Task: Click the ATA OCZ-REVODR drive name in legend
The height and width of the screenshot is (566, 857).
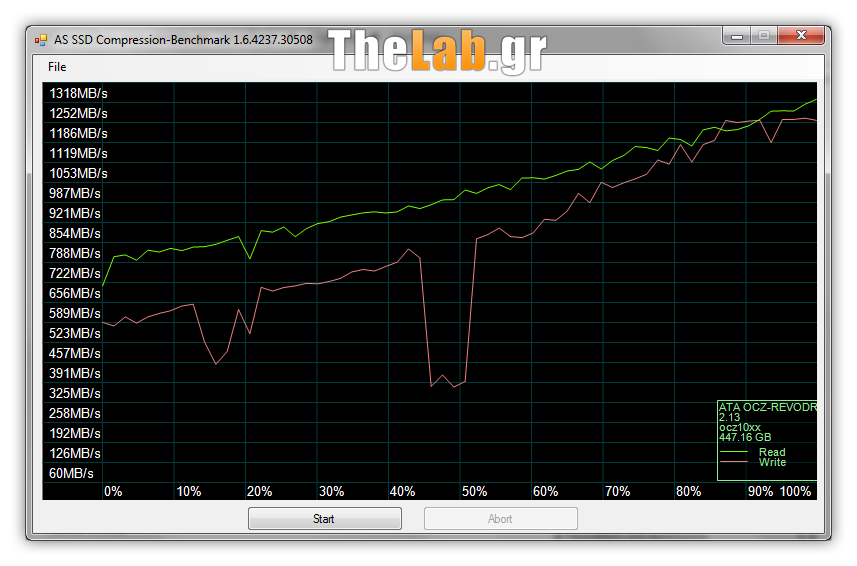Action: pyautogui.click(x=767, y=407)
